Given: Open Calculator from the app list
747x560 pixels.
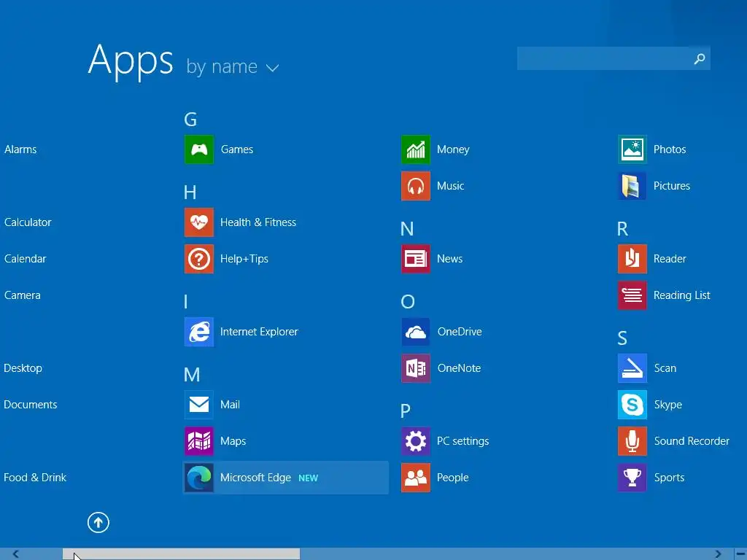Looking at the screenshot, I should (28, 222).
